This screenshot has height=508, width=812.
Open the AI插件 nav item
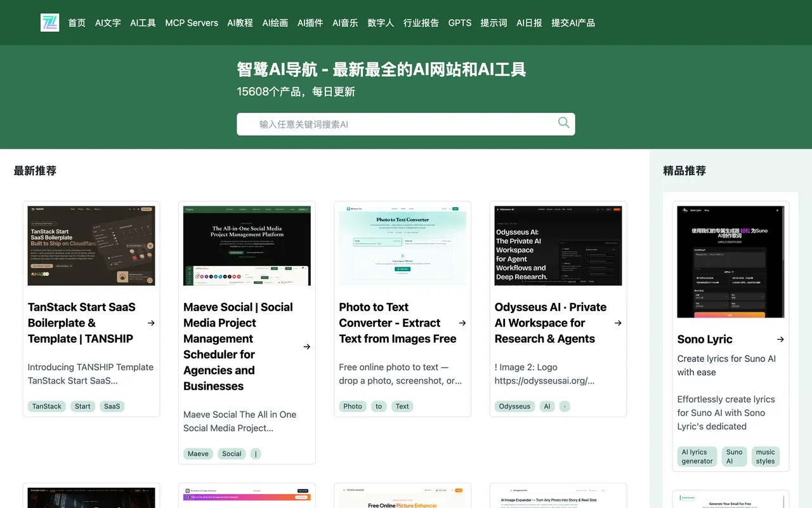click(x=310, y=23)
